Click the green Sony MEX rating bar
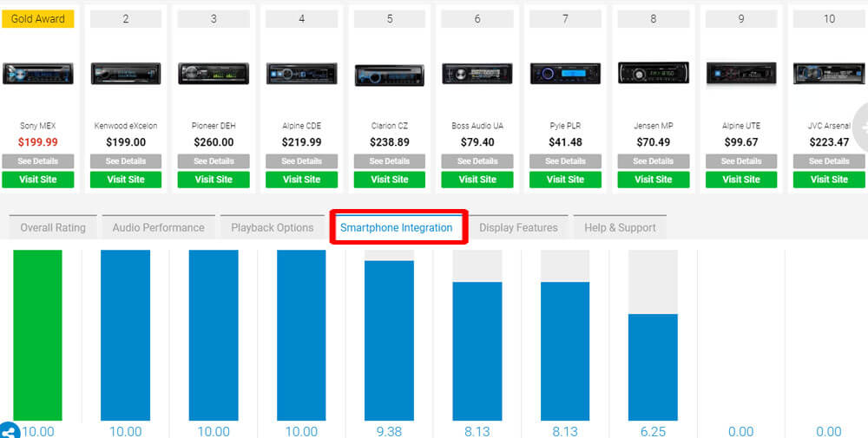This screenshot has height=438, width=868. tap(37, 335)
